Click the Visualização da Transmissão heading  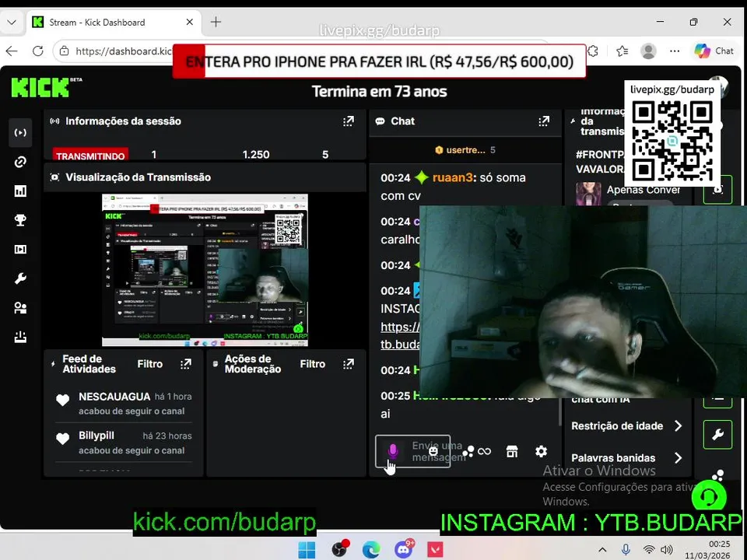(x=139, y=177)
